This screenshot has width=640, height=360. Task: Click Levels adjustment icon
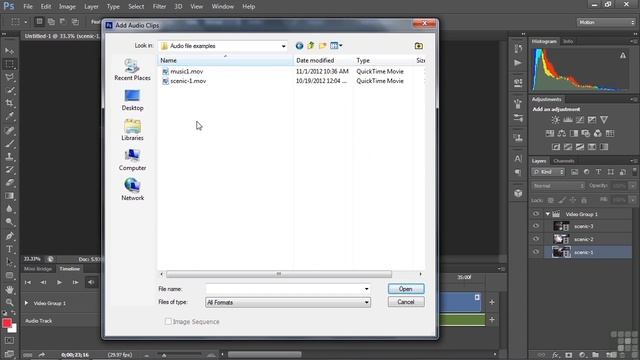[568, 120]
